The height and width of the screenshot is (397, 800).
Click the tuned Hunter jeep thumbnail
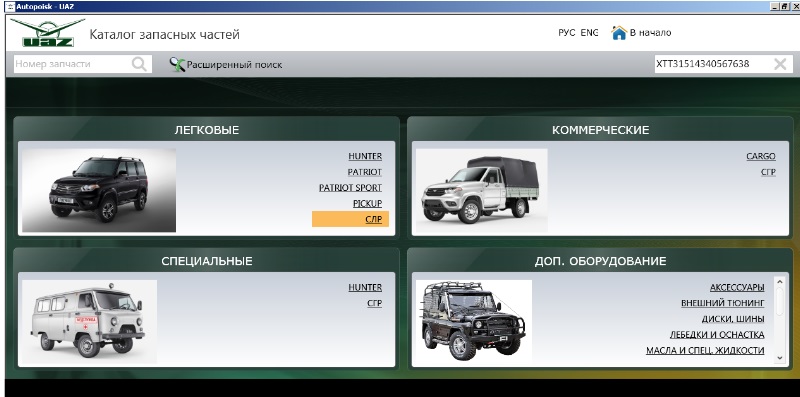(474, 321)
